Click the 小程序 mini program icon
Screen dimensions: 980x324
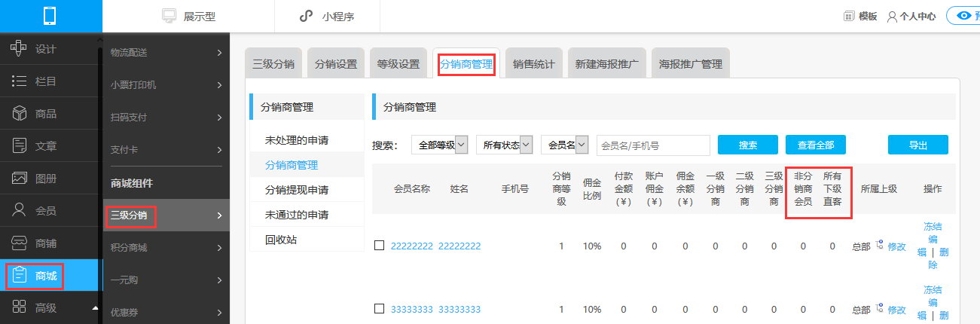coord(306,16)
